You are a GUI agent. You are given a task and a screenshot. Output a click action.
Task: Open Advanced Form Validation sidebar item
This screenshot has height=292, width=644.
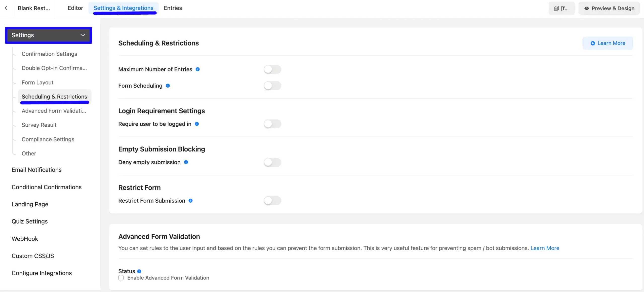pyautogui.click(x=54, y=111)
